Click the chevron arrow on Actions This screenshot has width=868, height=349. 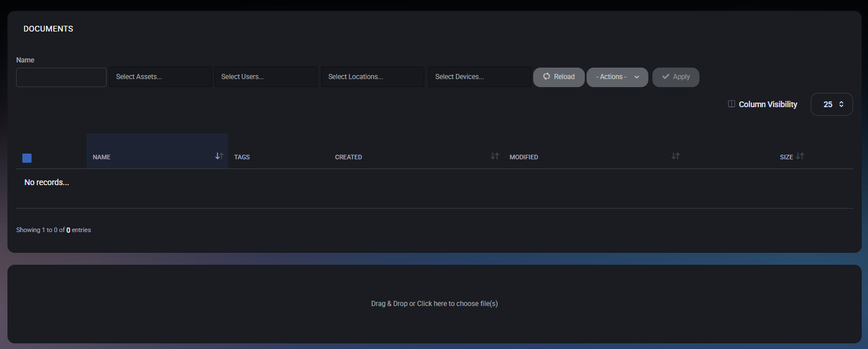tap(636, 77)
